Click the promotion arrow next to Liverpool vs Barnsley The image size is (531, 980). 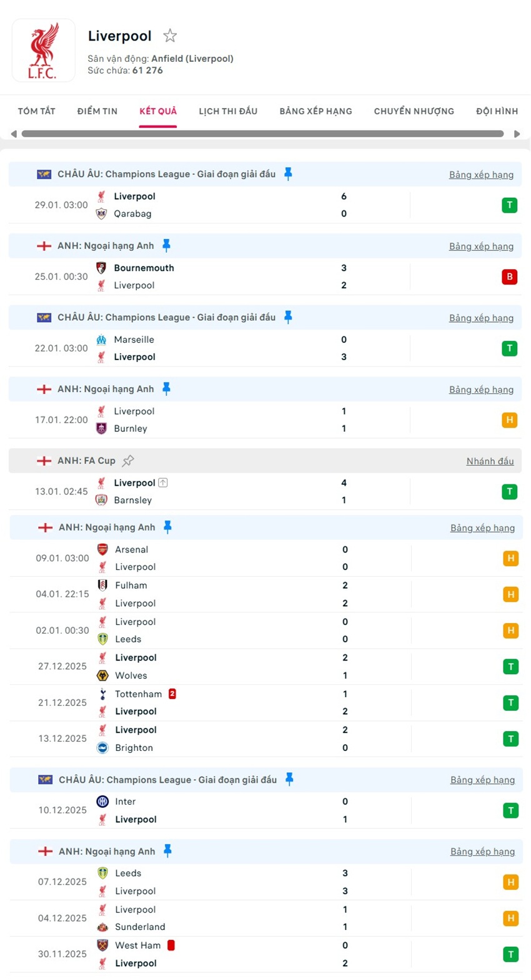click(163, 483)
